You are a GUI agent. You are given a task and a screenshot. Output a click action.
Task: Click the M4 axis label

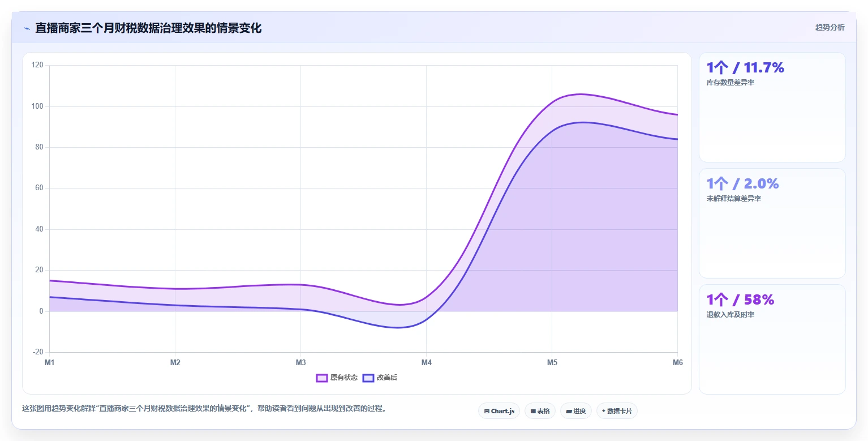point(426,363)
